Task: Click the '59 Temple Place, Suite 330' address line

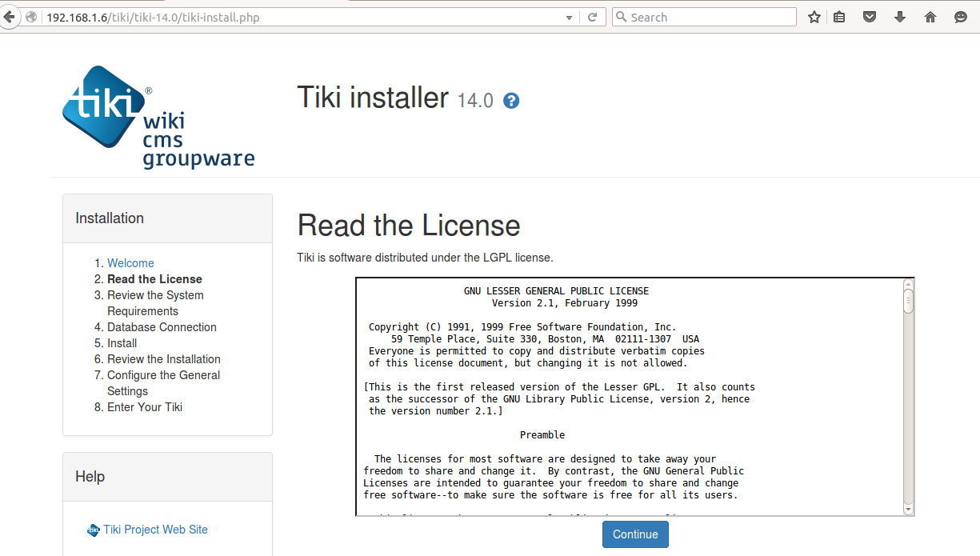Action: coord(546,339)
